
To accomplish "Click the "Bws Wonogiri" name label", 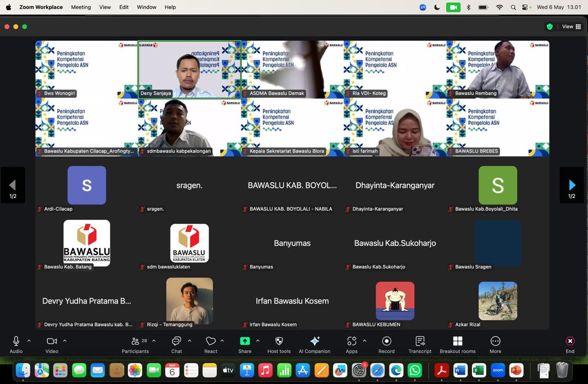I will click(60, 93).
